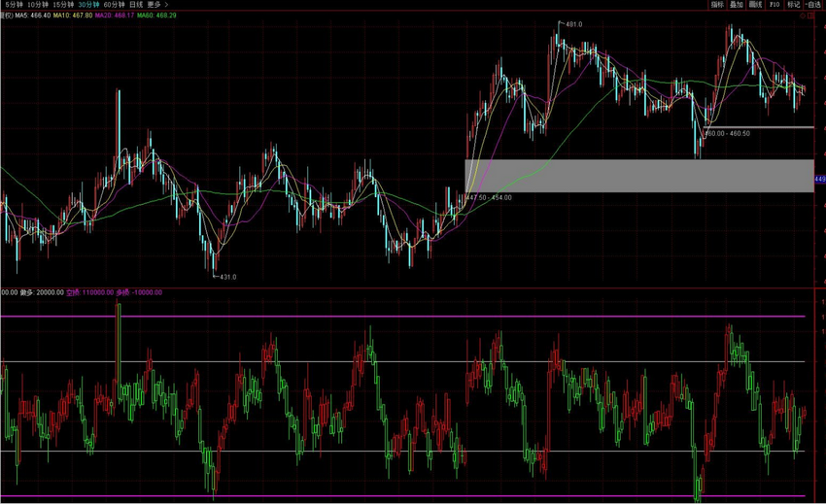Click the F10 company info button

click(x=774, y=5)
